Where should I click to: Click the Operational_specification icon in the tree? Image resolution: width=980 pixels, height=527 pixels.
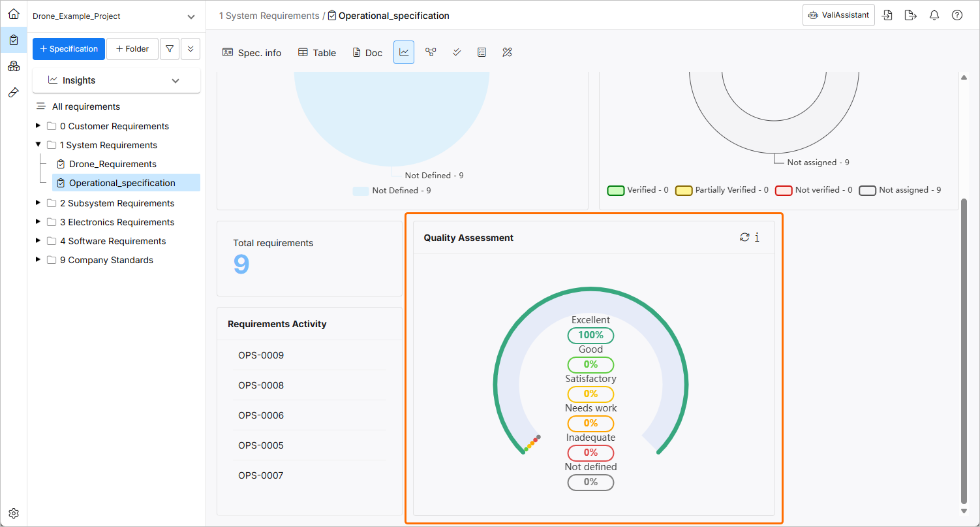[61, 183]
